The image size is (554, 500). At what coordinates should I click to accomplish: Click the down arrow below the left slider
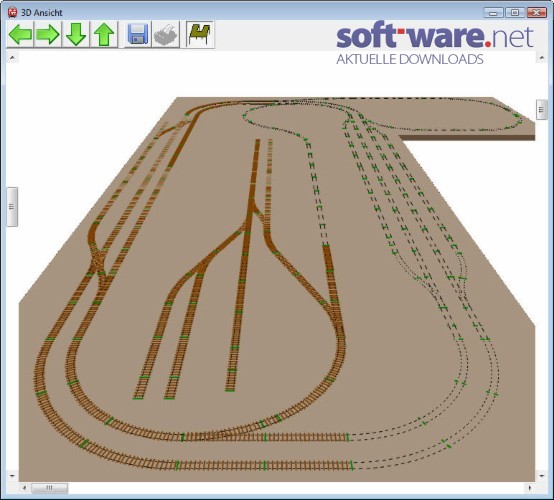click(x=12, y=476)
